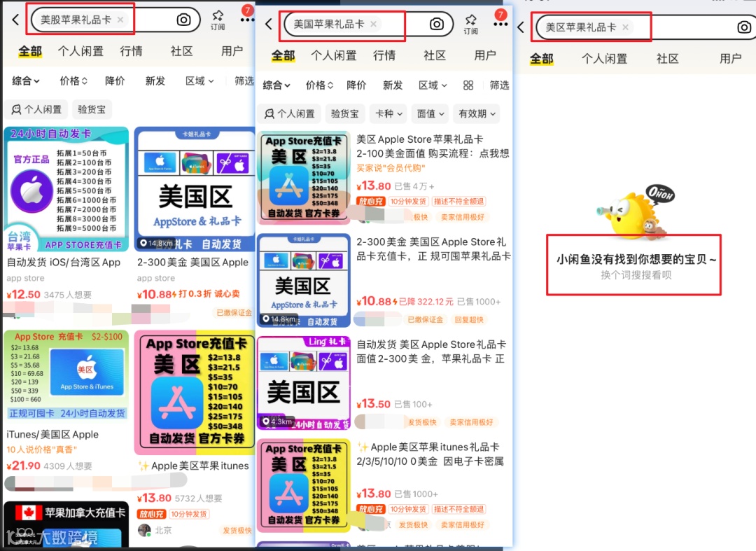Tap back arrow beside 美国苹果礼品卡 search
This screenshot has height=551, width=756.
(269, 24)
